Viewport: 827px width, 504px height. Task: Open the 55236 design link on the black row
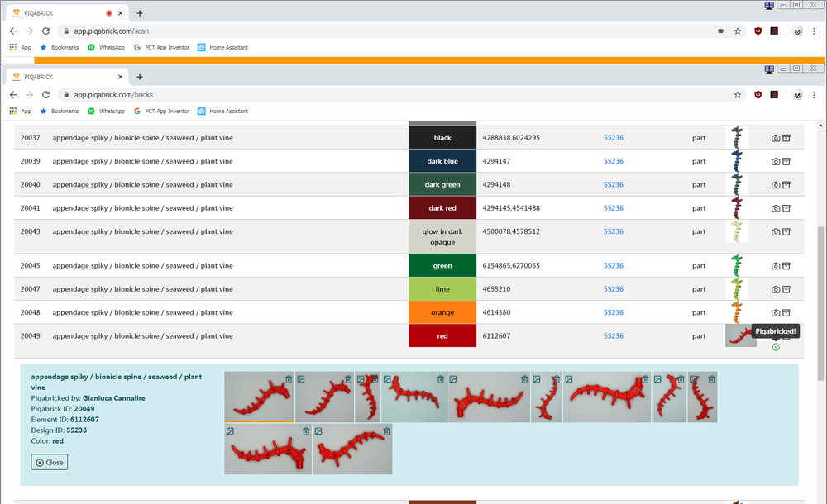coord(614,138)
